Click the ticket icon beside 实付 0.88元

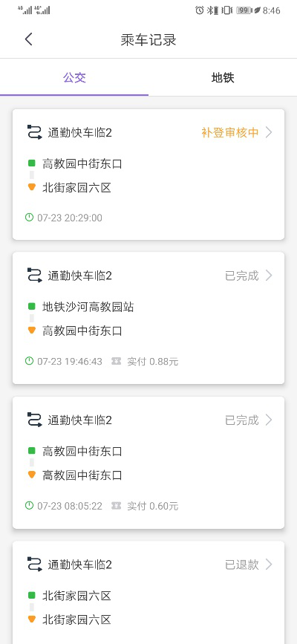click(117, 362)
